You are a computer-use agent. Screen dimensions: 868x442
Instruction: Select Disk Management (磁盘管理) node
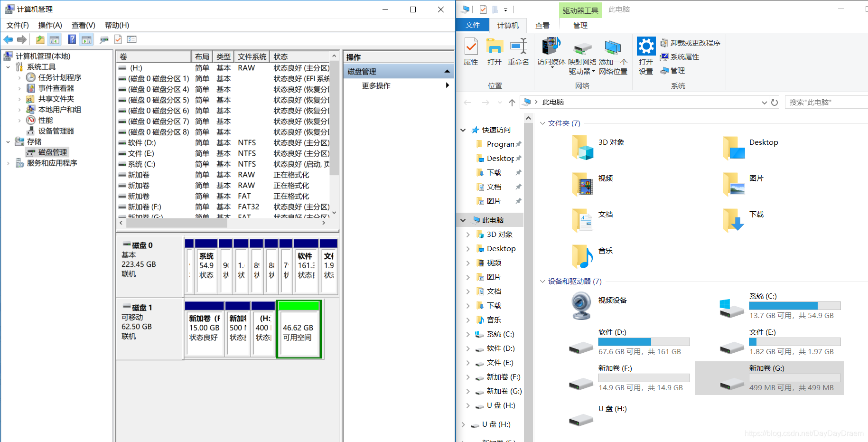(x=52, y=152)
